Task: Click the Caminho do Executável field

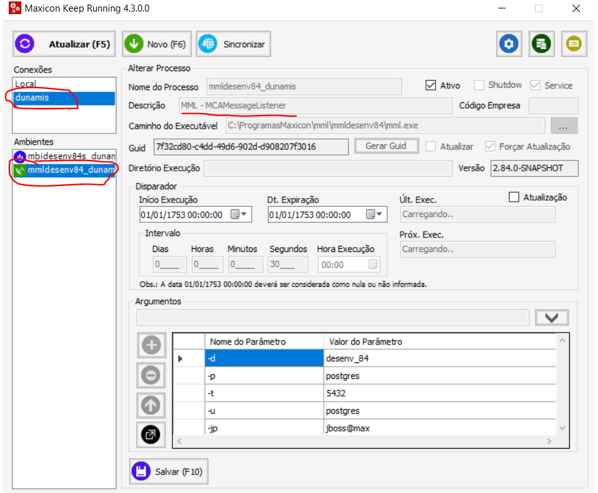Action: (385, 125)
